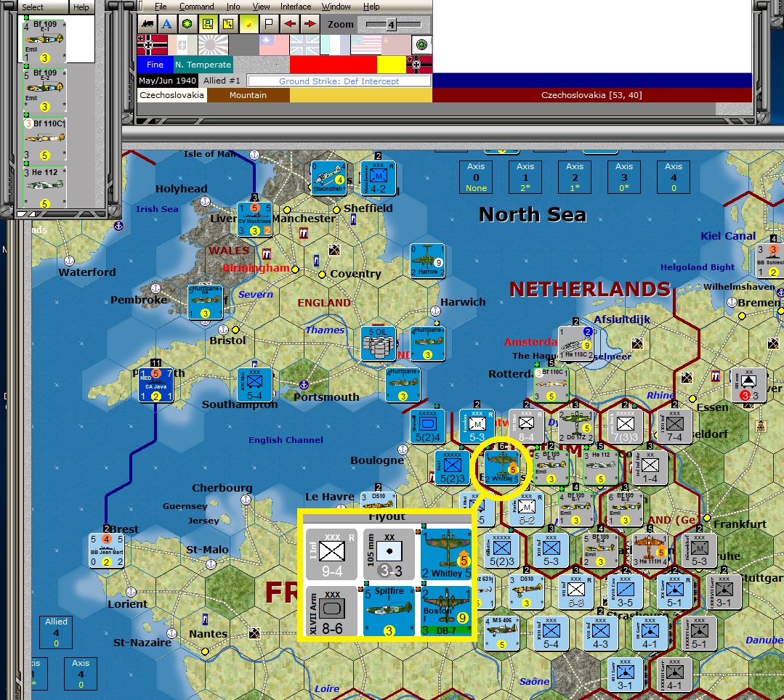Select the He 112 unit in panel
Image resolution: width=784 pixels, height=700 pixels.
pos(44,188)
